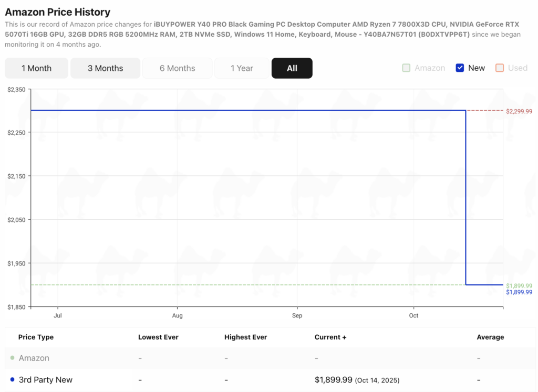The height and width of the screenshot is (392, 538).
Task: Click the blue dot beside 3rd Party New
Action: coord(12,379)
